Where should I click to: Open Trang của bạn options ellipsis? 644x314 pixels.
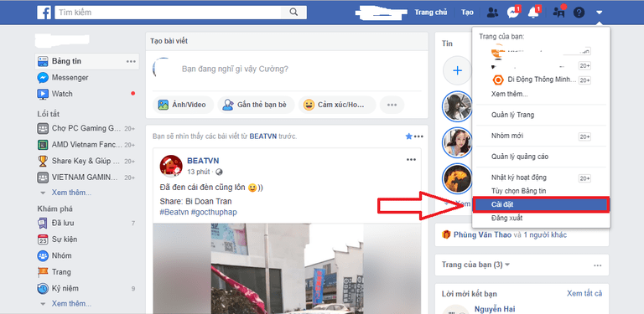[x=598, y=265]
